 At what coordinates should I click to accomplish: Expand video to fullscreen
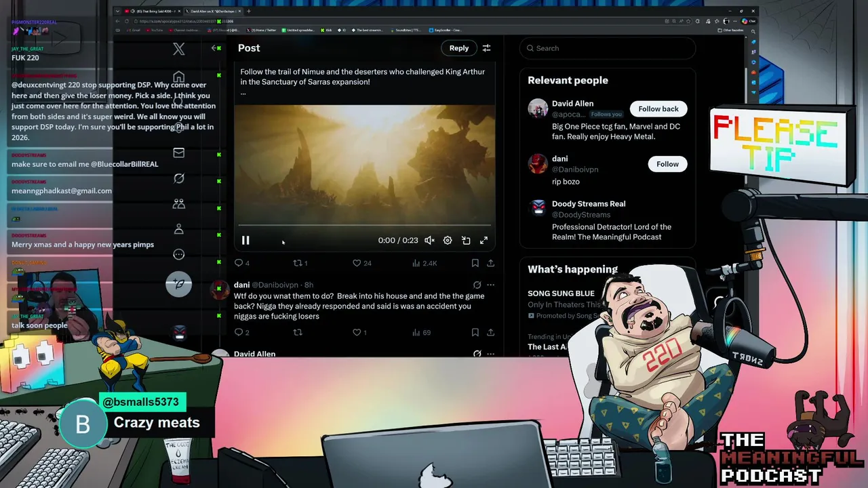point(484,241)
